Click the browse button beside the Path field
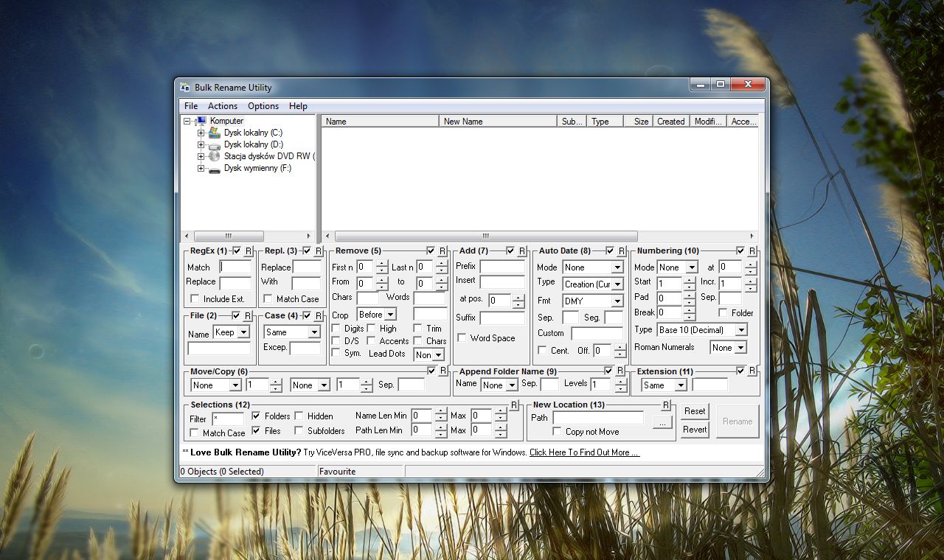Viewport: 944px width, 560px height. pos(662,422)
